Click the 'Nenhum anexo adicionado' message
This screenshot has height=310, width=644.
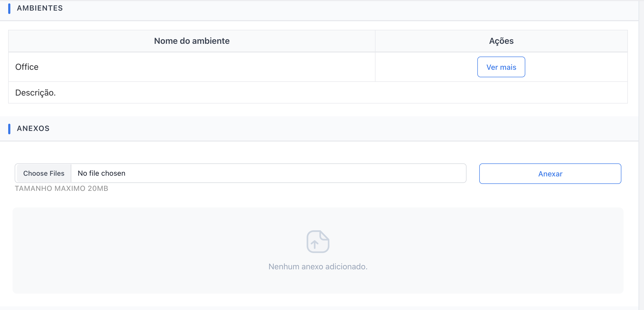318,266
